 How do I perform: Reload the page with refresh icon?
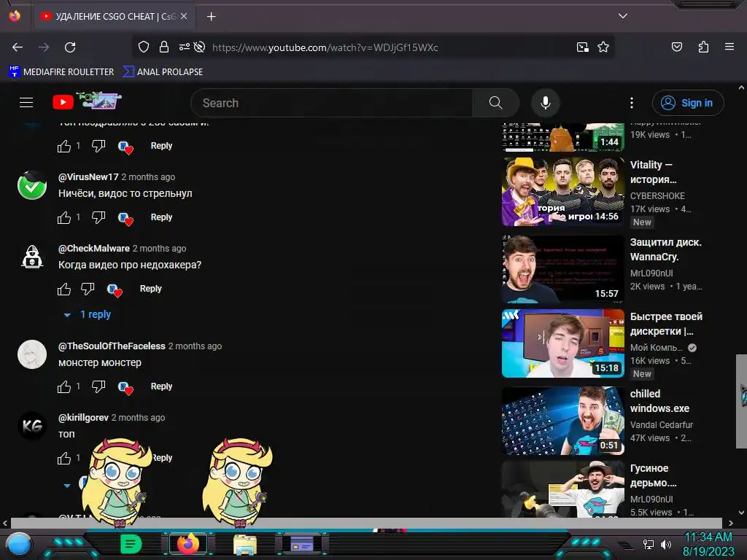70,47
